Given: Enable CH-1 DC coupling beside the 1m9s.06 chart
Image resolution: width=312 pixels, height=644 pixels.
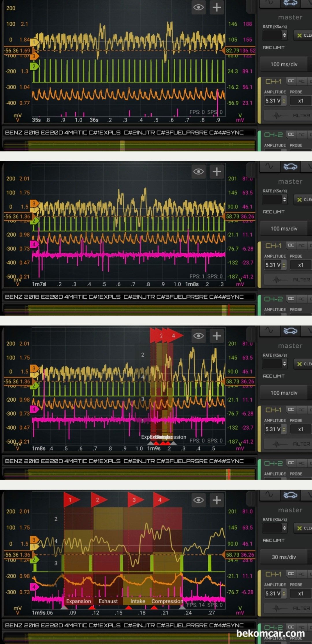Looking at the screenshot, I should pyautogui.click(x=291, y=574).
